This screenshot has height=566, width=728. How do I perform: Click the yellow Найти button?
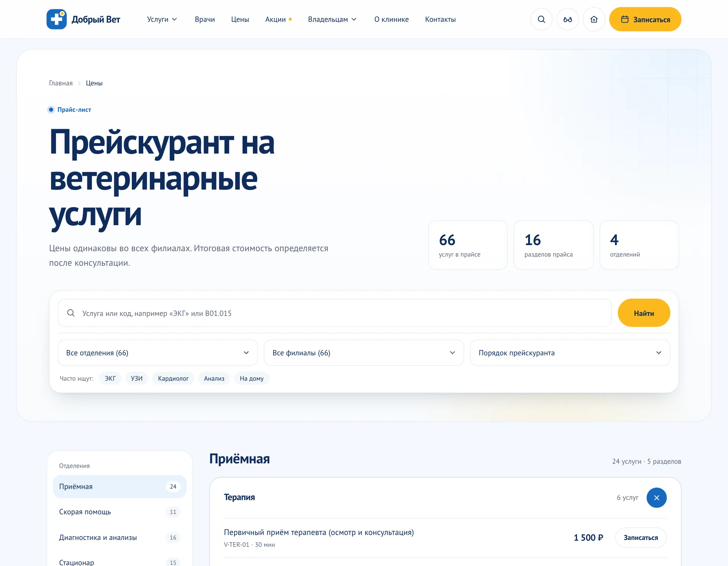click(x=644, y=313)
